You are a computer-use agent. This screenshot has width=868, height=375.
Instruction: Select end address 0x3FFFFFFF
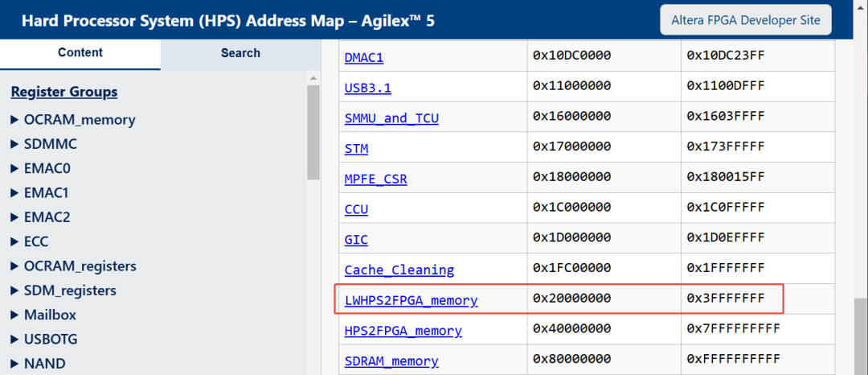(x=726, y=299)
